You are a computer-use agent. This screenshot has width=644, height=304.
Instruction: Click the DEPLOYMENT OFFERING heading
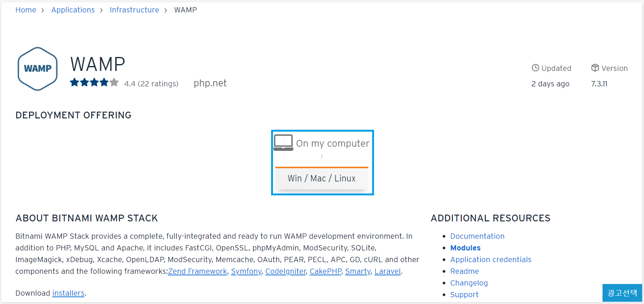[74, 115]
